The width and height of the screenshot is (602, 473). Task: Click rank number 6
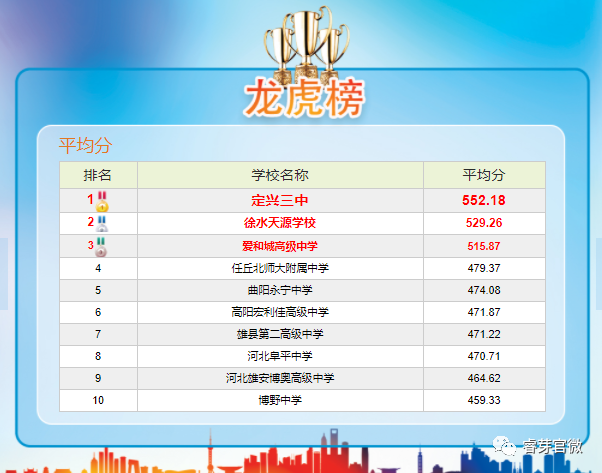(98, 312)
